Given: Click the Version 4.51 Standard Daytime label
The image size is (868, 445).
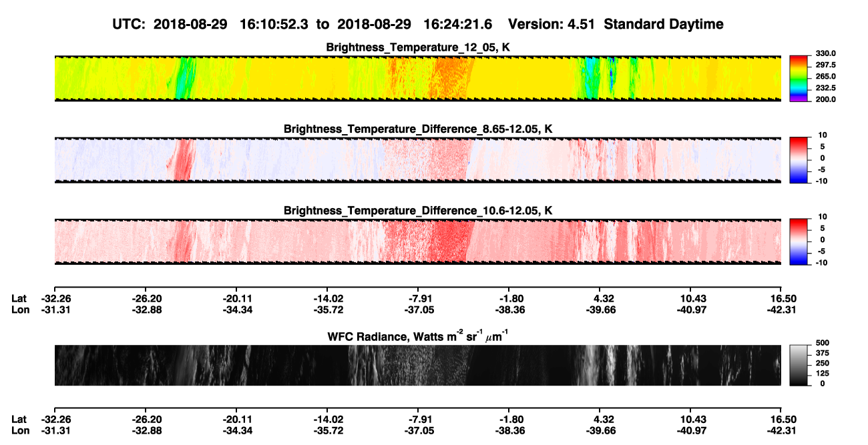Looking at the screenshot, I should point(616,24).
